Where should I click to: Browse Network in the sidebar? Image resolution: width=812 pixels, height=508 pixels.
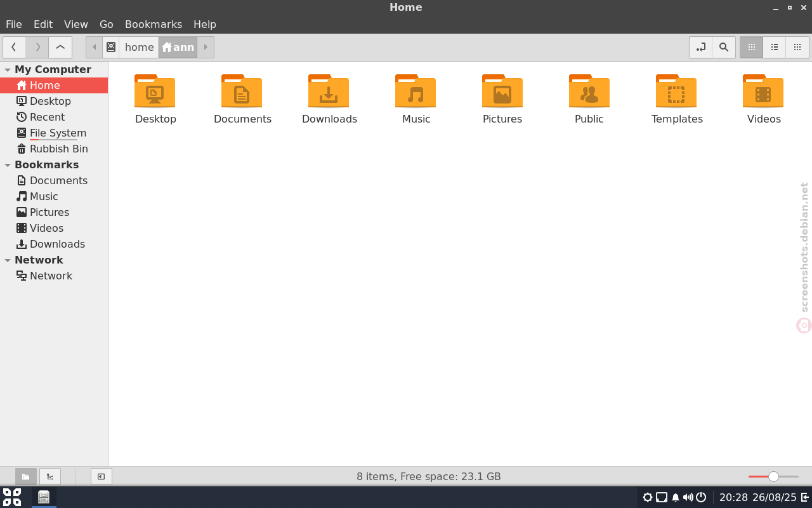(54, 276)
